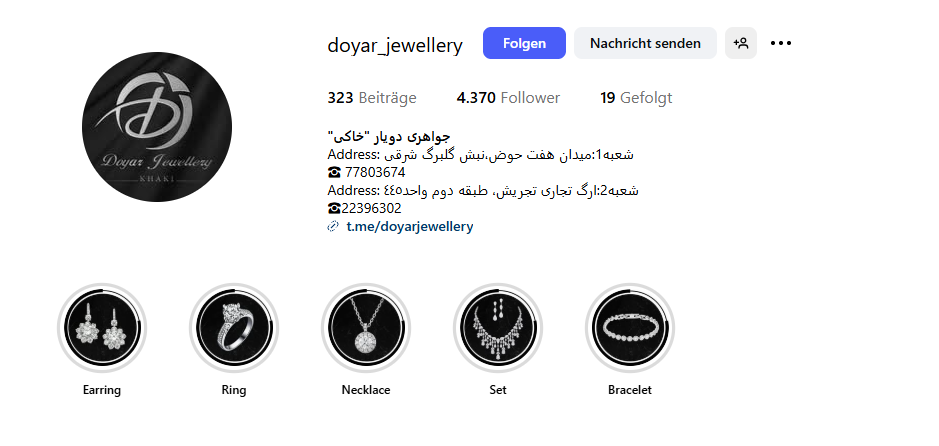The width and height of the screenshot is (939, 446).
Task: View the Doyar Jewellery profile picture
Action: point(157,127)
